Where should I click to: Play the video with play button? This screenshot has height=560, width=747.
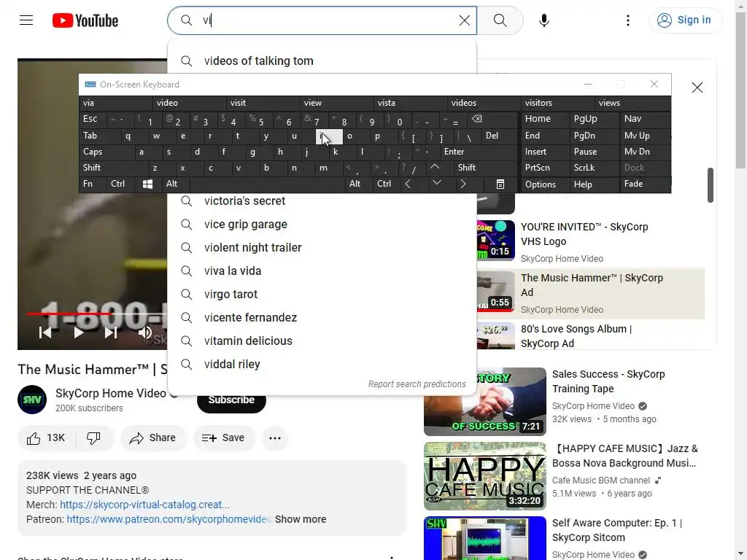tap(79, 332)
